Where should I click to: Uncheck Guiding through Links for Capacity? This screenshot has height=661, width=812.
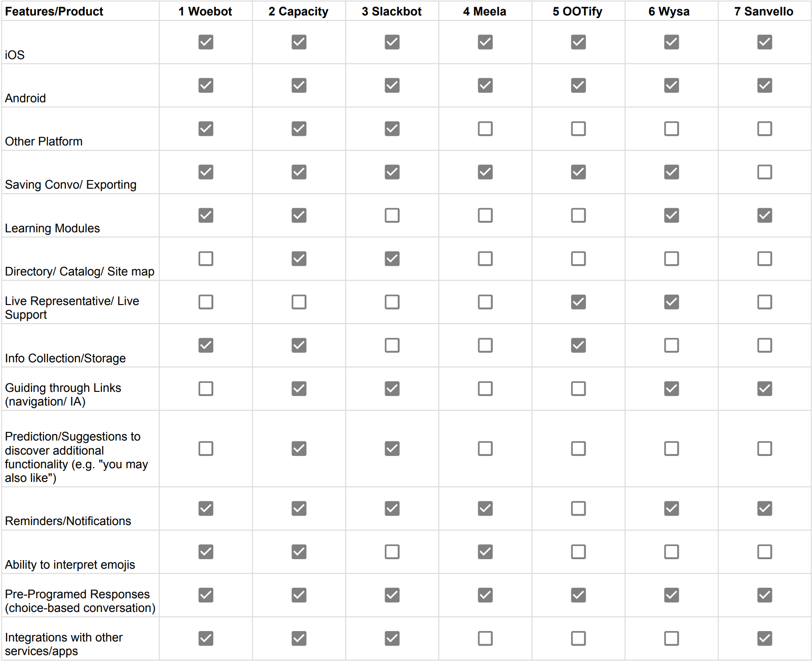coord(299,389)
